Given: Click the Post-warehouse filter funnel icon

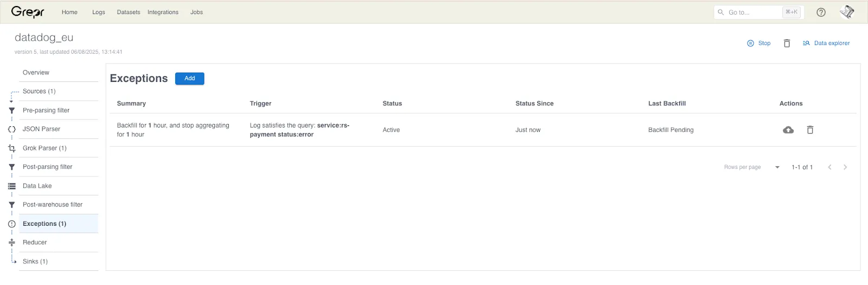Looking at the screenshot, I should [11, 205].
